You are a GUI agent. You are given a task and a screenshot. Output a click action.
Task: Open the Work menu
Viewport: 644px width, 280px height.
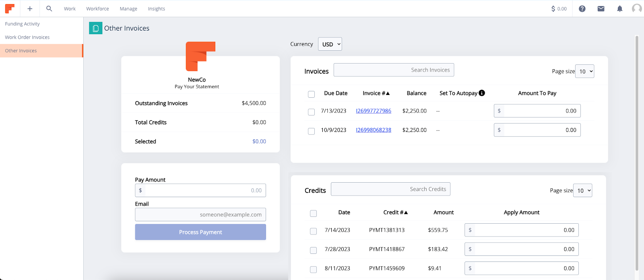70,9
